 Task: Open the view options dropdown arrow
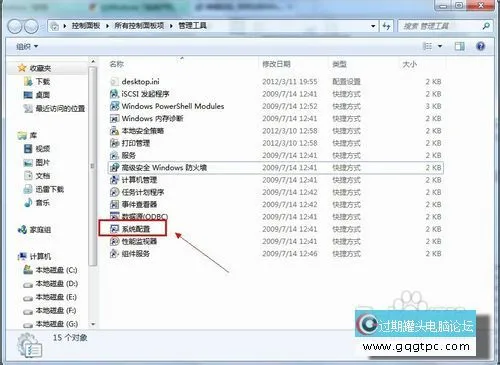pyautogui.click(x=440, y=46)
